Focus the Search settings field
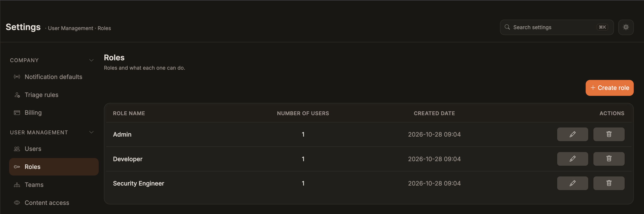 pyautogui.click(x=556, y=27)
